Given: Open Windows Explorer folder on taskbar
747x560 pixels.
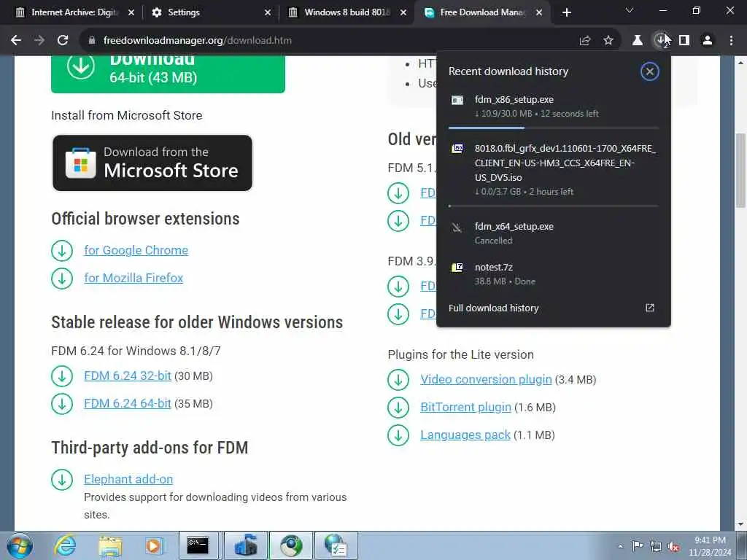Looking at the screenshot, I should point(110,545).
